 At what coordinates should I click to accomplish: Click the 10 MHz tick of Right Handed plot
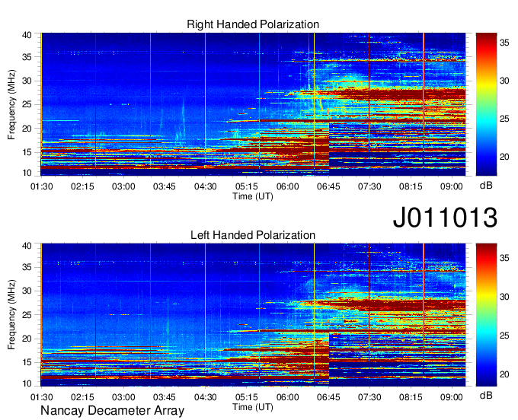[27, 173]
